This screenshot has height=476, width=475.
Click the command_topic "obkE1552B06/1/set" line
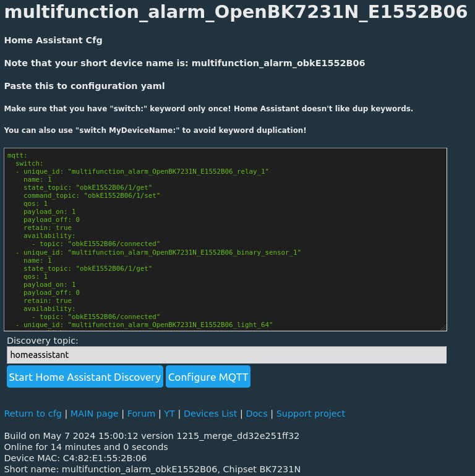coord(92,195)
